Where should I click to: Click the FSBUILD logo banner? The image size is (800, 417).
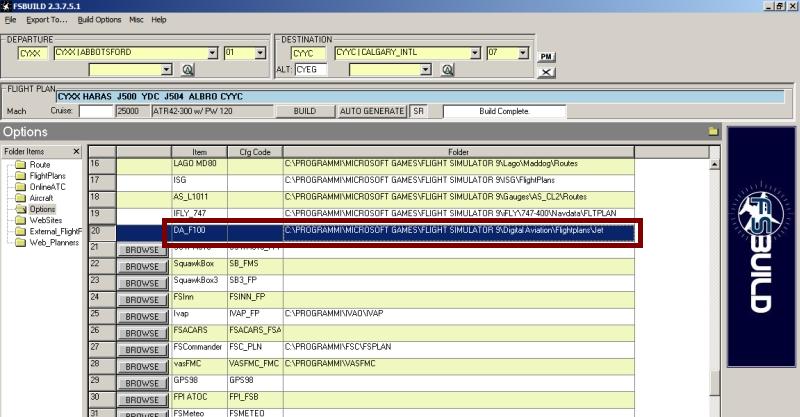click(x=761, y=247)
